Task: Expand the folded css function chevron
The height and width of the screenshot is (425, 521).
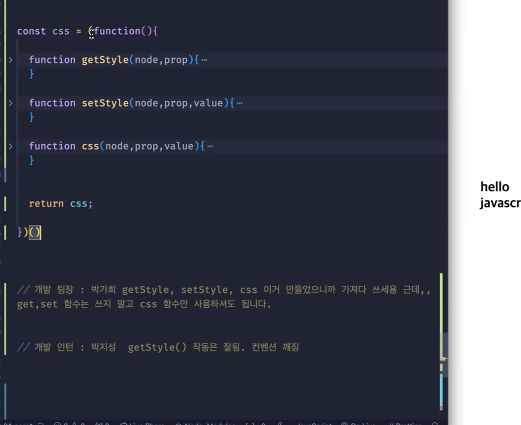Action: point(11,146)
